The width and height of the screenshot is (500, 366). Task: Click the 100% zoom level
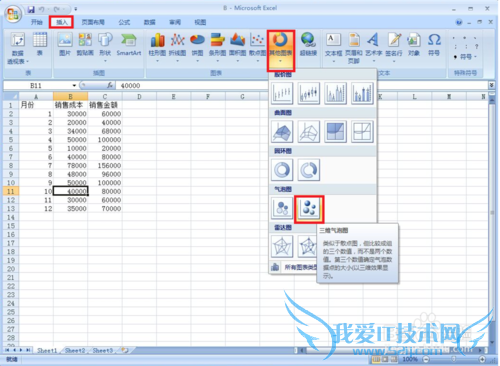(x=410, y=359)
